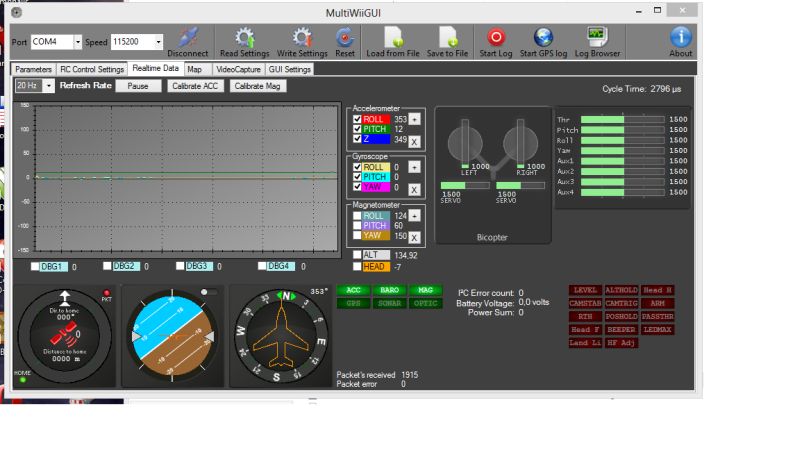Uncheck the Gyroscope ROLL checkbox
800x450 pixels.
click(357, 167)
